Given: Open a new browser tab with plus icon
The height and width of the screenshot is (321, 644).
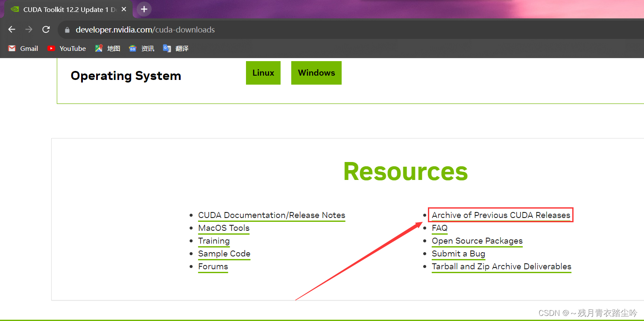Looking at the screenshot, I should point(144,9).
